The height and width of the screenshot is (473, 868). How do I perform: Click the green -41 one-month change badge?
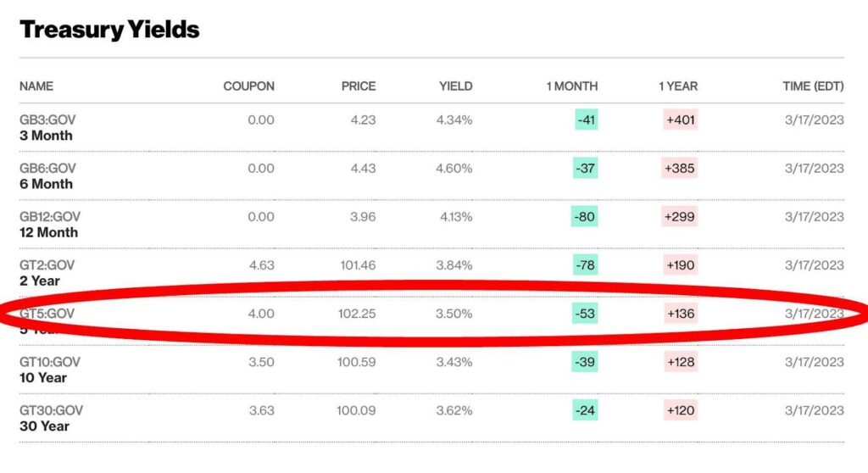(586, 120)
